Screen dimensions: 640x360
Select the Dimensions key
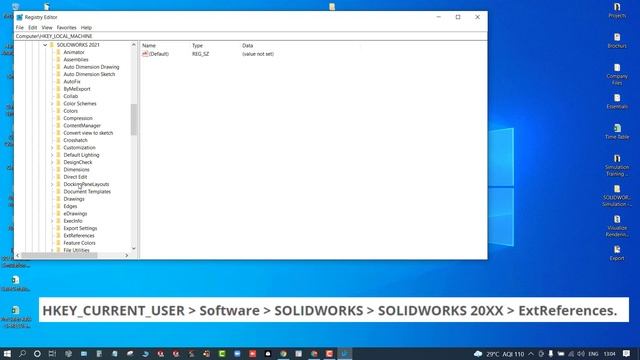click(x=76, y=170)
